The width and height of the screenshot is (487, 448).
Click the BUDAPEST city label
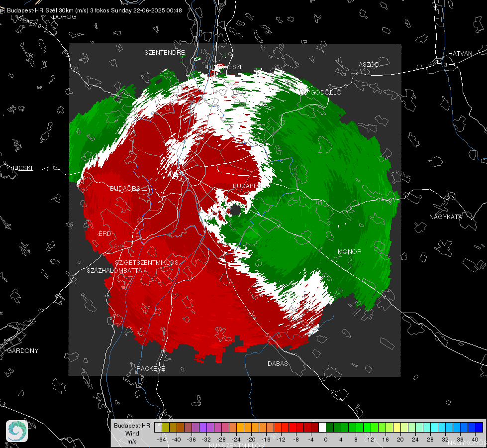click(247, 186)
